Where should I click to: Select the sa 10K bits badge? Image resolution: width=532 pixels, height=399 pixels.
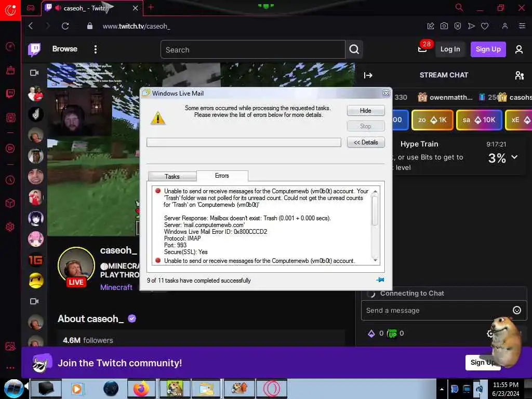click(478, 120)
